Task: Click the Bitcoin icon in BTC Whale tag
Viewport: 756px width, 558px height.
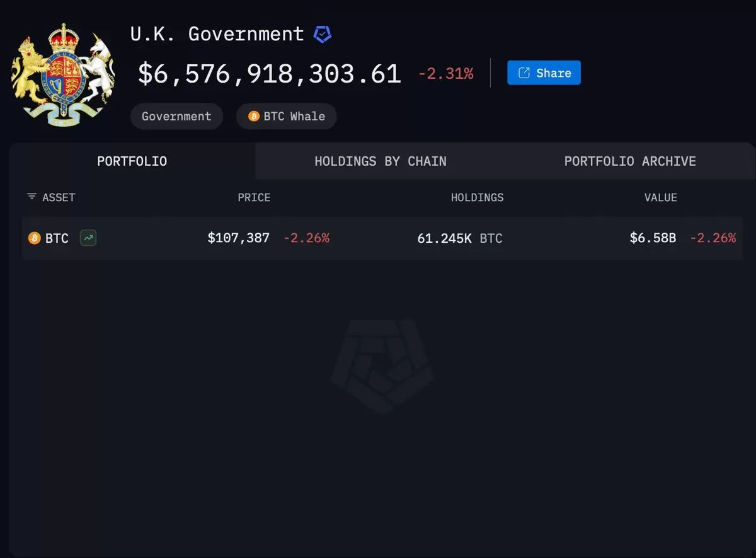Action: (x=254, y=117)
